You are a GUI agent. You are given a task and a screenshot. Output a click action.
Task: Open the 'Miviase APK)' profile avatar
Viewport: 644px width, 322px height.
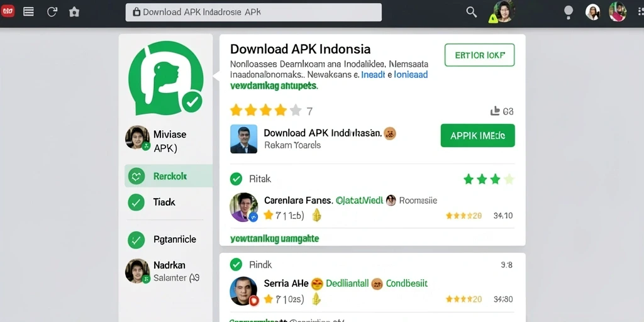(137, 138)
